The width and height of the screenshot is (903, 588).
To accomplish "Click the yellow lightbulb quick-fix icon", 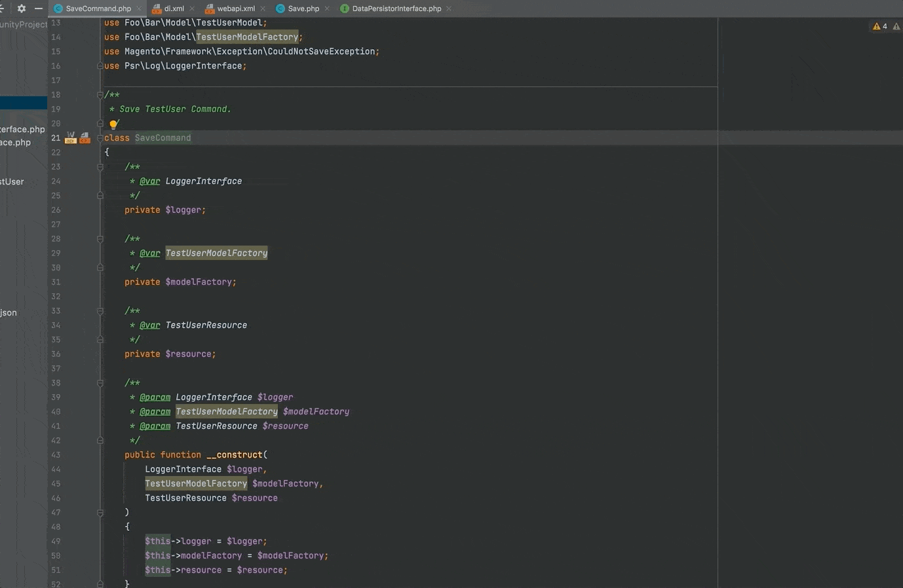I will point(113,124).
